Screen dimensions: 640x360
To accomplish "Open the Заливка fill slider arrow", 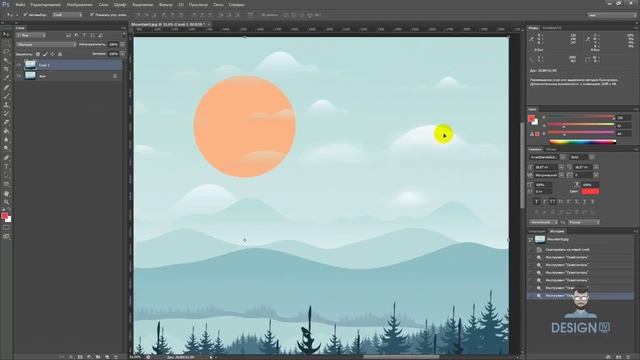I will 122,54.
